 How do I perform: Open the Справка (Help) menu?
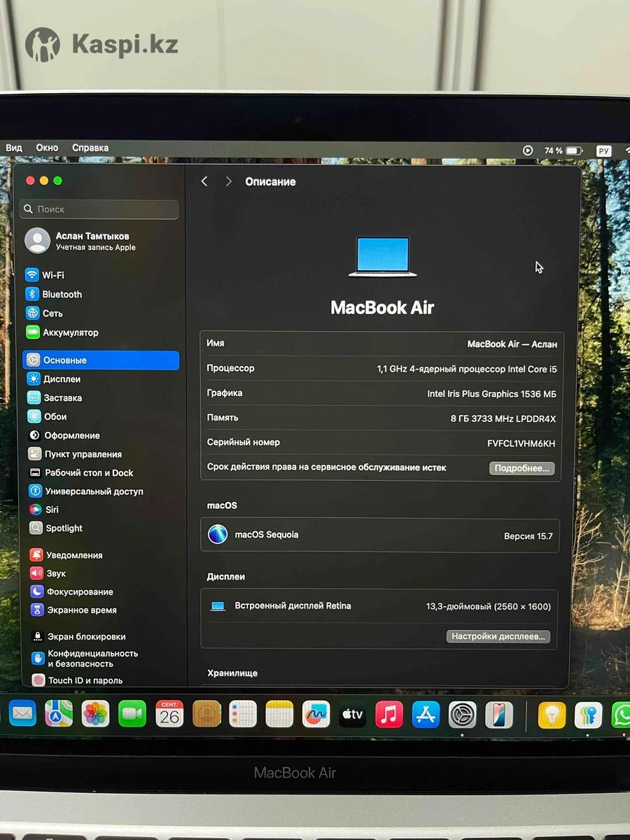tap(90, 148)
